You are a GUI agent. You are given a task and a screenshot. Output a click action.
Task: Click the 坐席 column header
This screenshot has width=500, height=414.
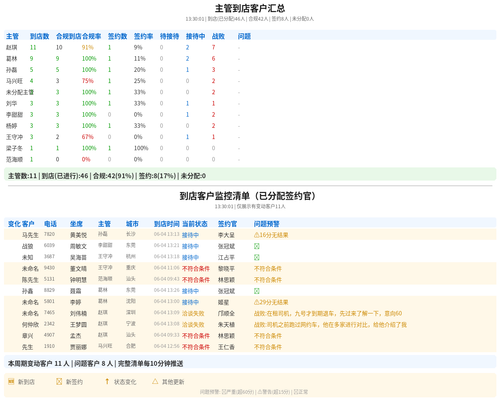76,224
